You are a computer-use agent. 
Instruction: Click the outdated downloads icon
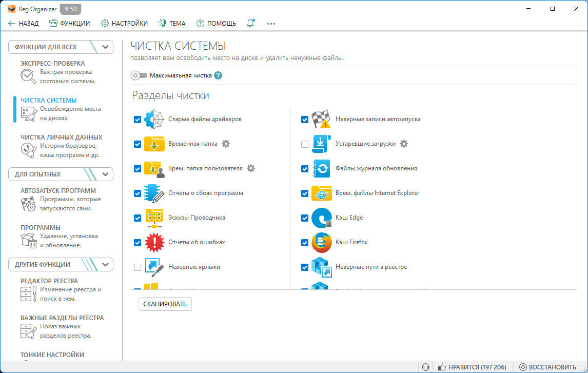coord(321,144)
